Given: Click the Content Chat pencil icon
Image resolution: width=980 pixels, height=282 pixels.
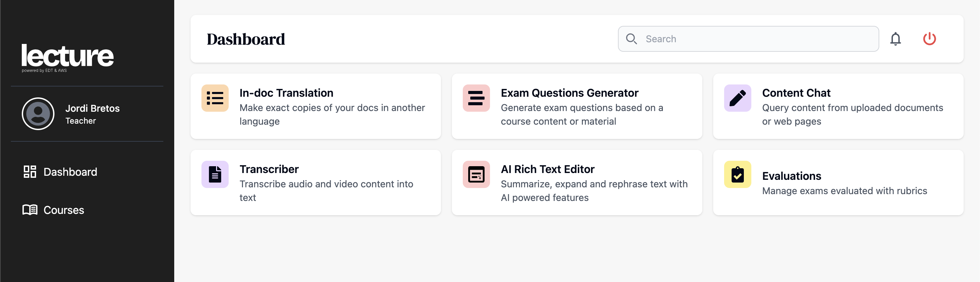Looking at the screenshot, I should [737, 98].
